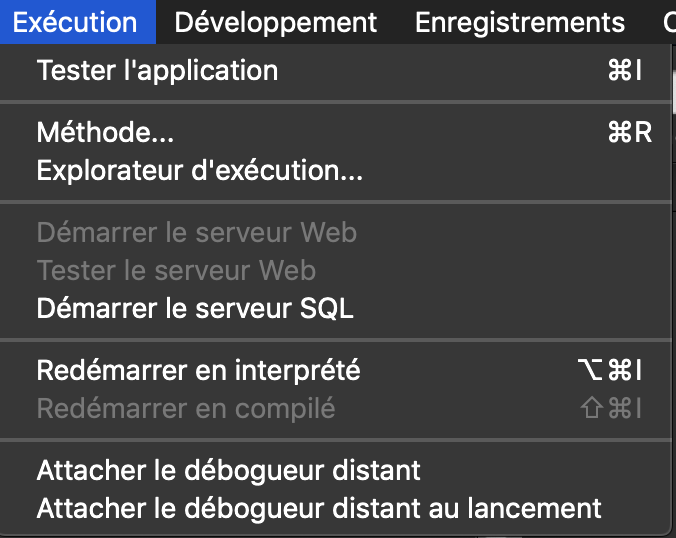The width and height of the screenshot is (676, 538).
Task: Click the cut-off menu right of Enregistrements
Action: 668,22
